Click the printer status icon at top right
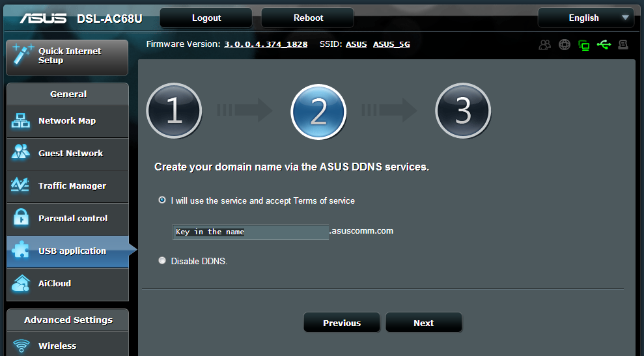 click(623, 44)
